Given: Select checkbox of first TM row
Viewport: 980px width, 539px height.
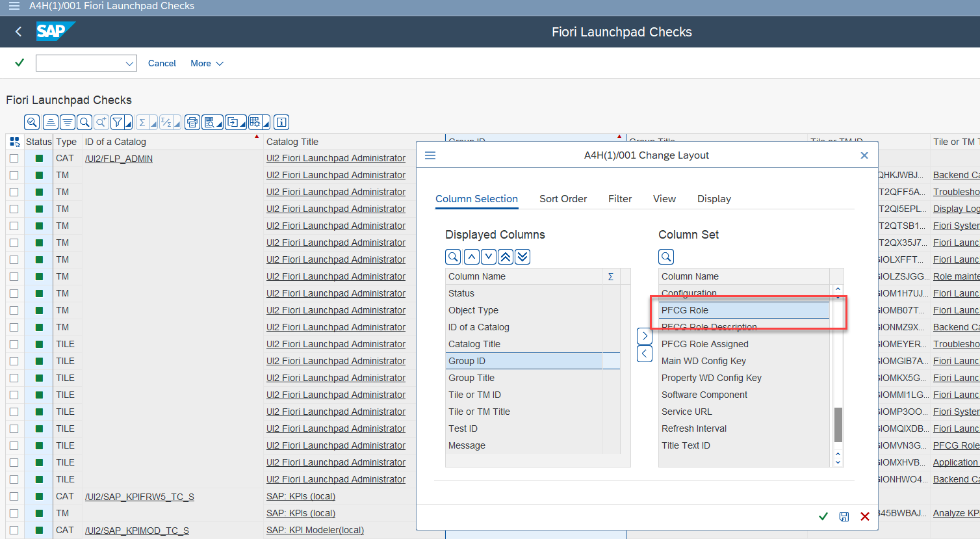Looking at the screenshot, I should (x=14, y=175).
